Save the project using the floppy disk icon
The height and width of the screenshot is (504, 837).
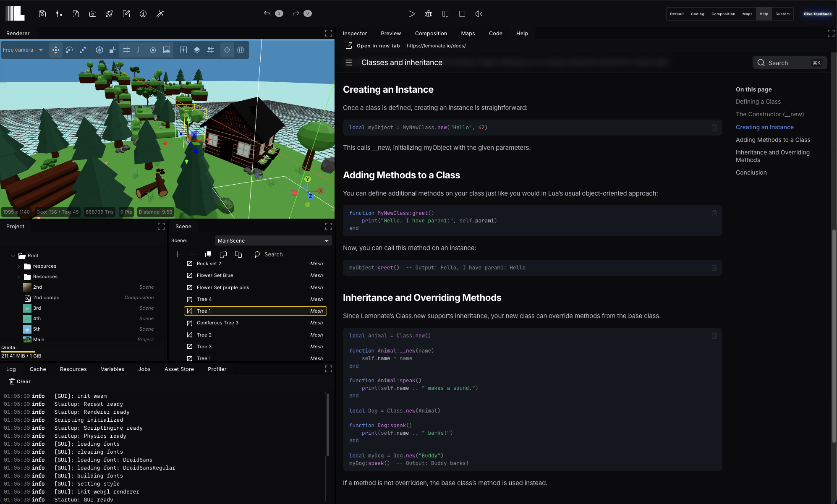[42, 13]
